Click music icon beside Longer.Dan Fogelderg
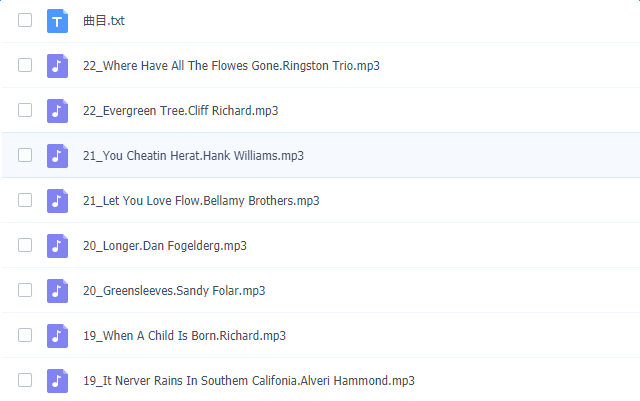The width and height of the screenshot is (640, 401). pos(57,245)
